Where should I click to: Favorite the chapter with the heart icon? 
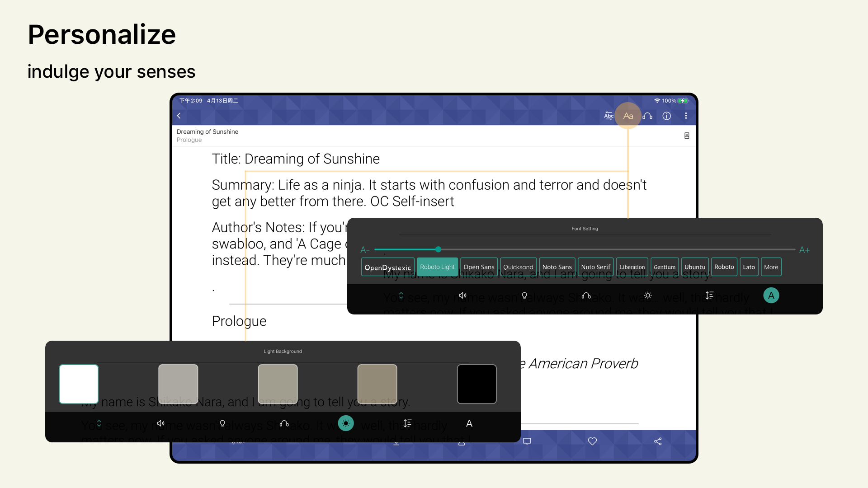592,441
